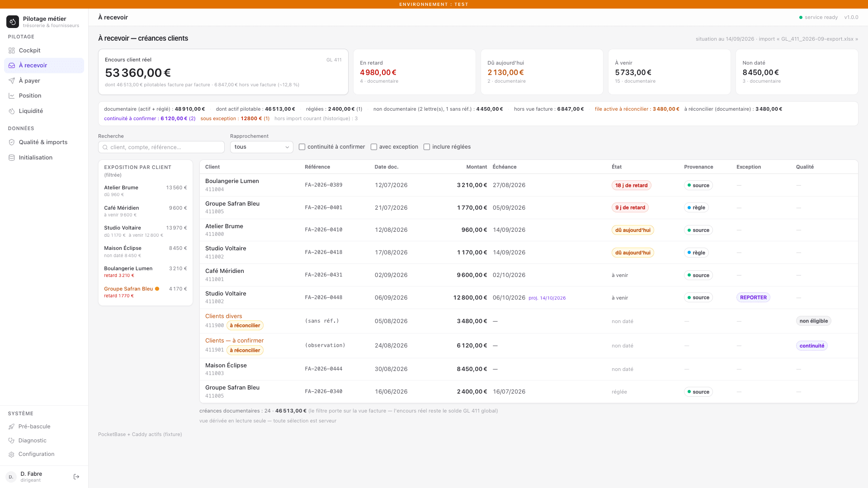This screenshot has height=488, width=868.
Task: Click the search magnifier icon in Recherche
Action: (x=105, y=147)
